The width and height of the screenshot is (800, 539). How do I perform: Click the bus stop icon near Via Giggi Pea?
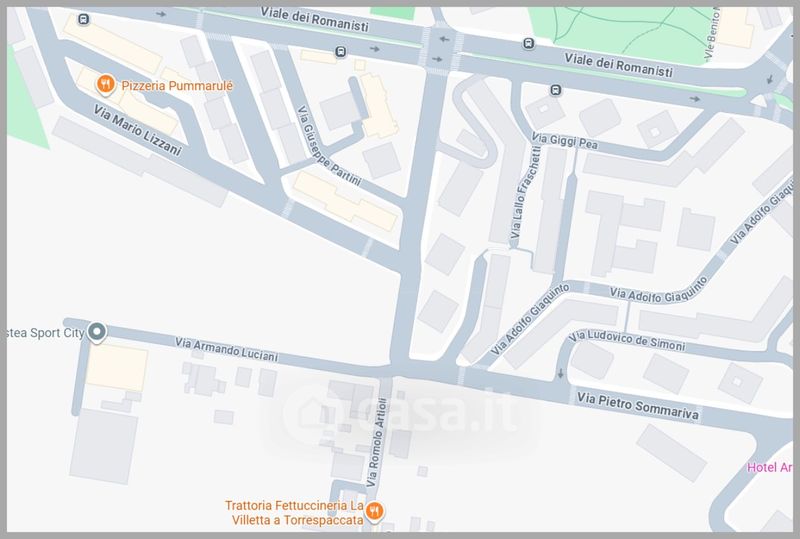click(x=556, y=90)
